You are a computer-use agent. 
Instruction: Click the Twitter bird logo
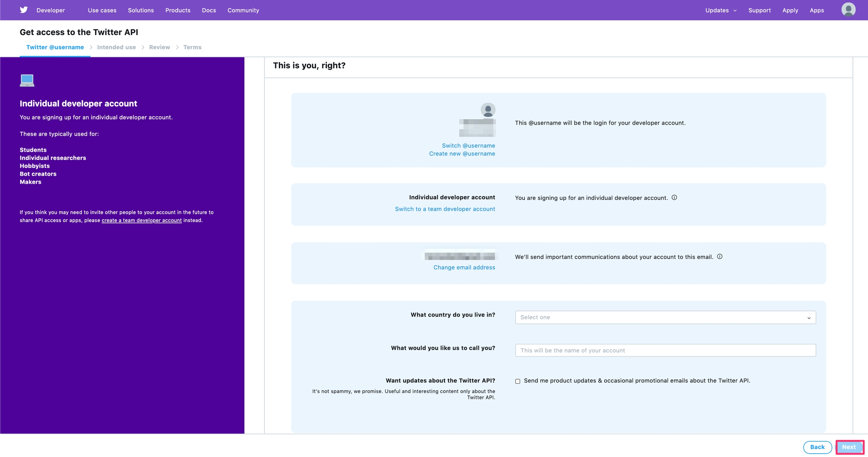click(x=24, y=10)
